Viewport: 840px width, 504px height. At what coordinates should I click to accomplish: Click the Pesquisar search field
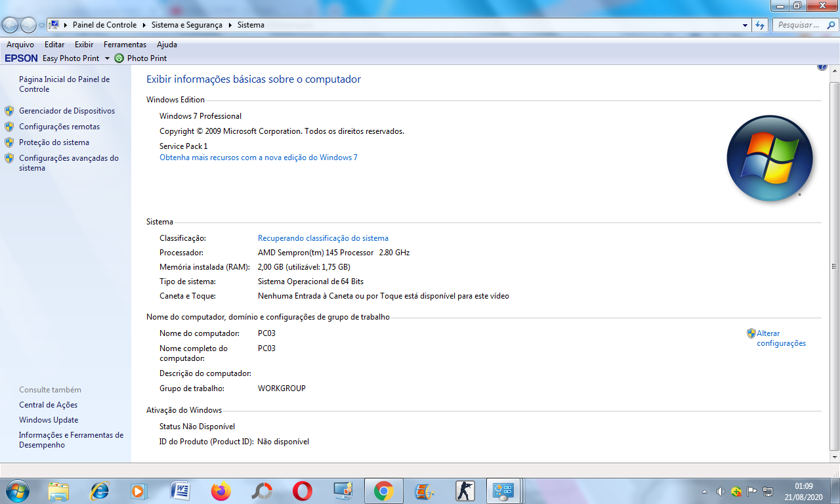798,25
